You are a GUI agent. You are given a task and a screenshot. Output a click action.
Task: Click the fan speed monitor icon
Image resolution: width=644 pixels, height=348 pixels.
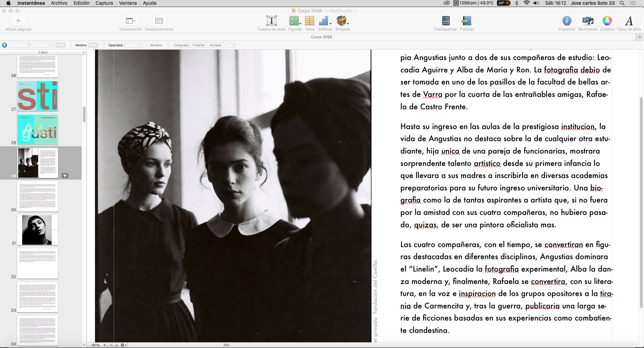click(456, 3)
